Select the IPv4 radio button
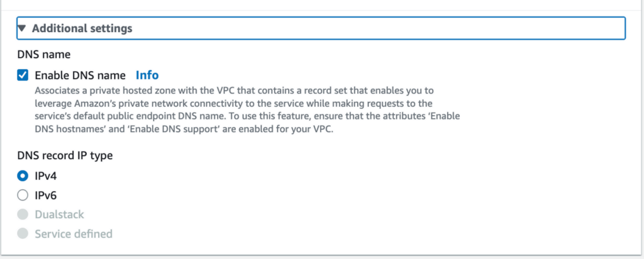This screenshot has height=259, width=644. tap(23, 176)
